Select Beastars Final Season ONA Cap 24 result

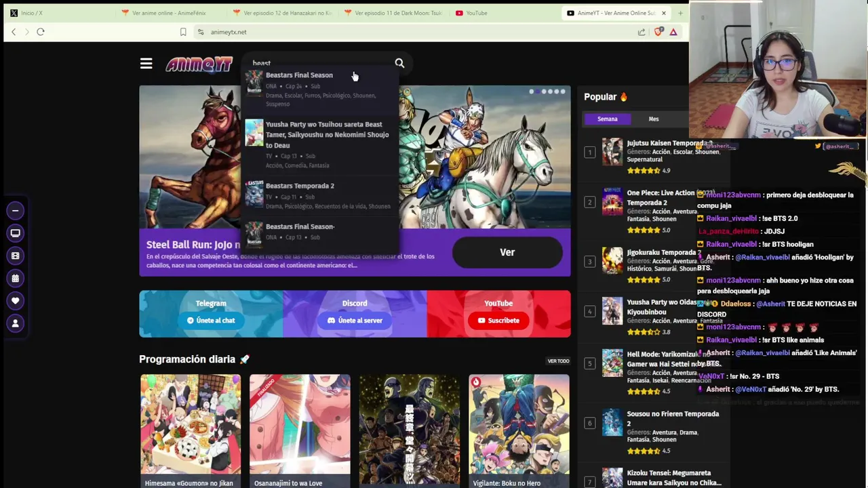321,89
